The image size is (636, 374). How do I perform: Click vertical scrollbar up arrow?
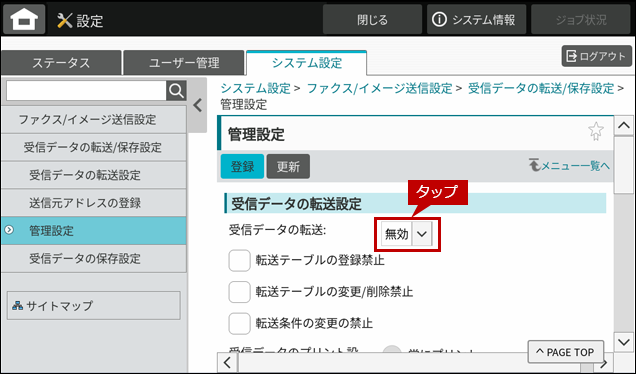[x=624, y=126]
